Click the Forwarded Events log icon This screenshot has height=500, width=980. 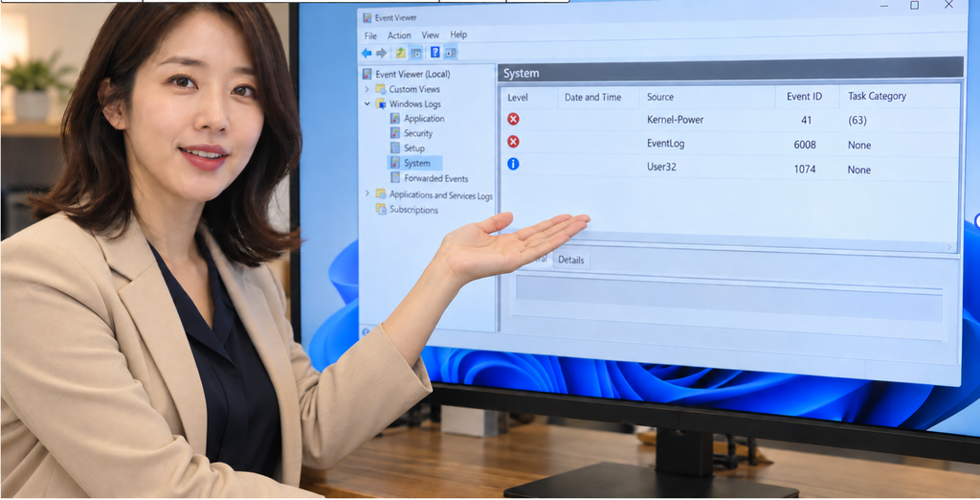coord(395,178)
